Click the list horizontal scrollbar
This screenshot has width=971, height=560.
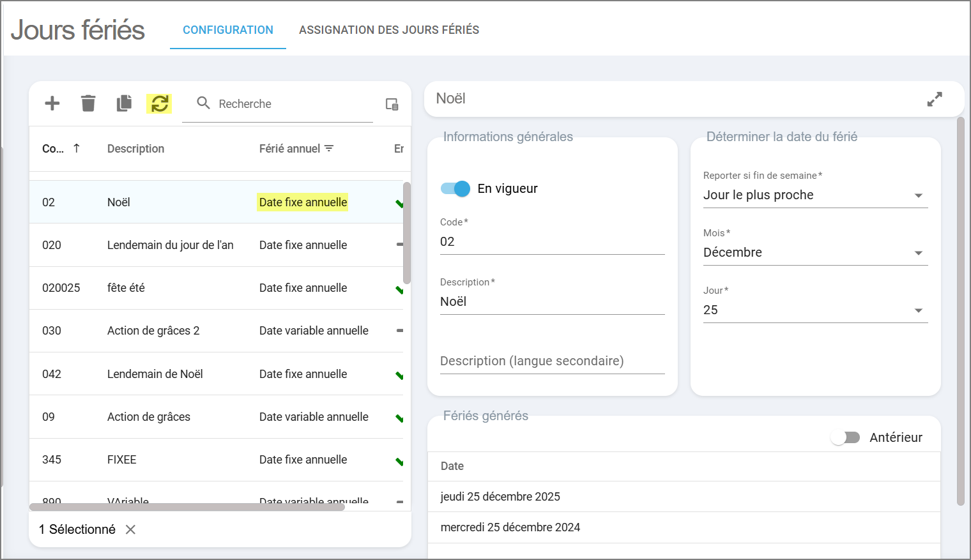(x=187, y=507)
